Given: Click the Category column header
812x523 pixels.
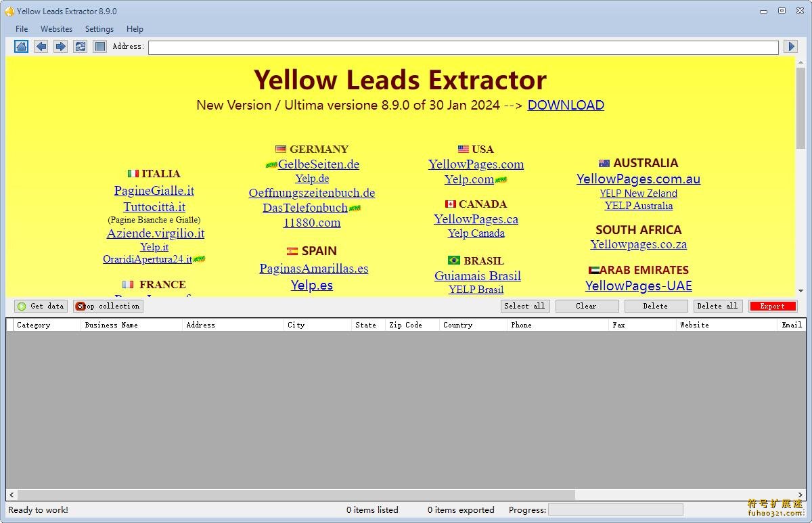Looking at the screenshot, I should click(x=47, y=325).
